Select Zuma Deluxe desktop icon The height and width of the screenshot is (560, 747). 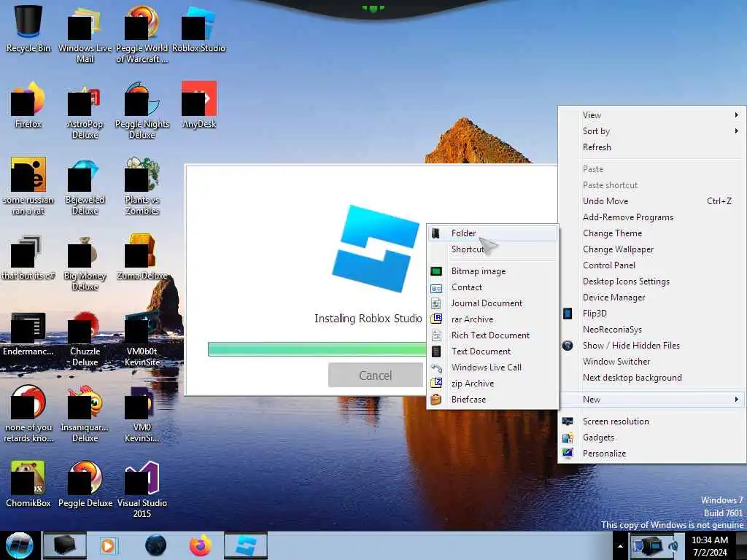(x=142, y=256)
